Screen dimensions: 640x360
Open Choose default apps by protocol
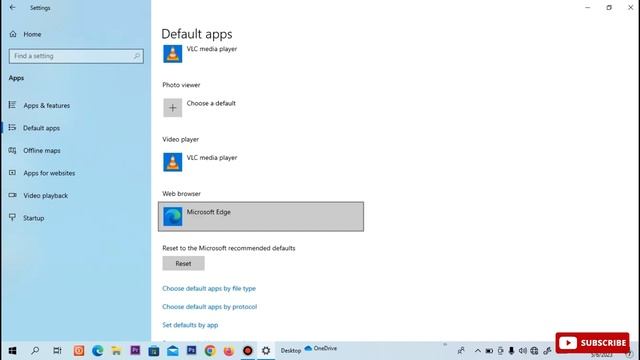tap(209, 307)
